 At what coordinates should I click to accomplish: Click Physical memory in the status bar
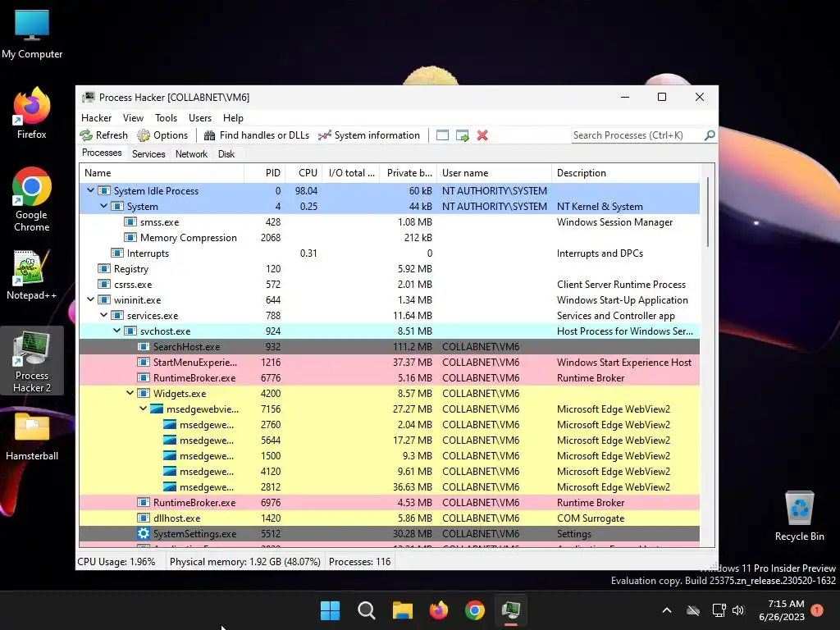tap(244, 562)
